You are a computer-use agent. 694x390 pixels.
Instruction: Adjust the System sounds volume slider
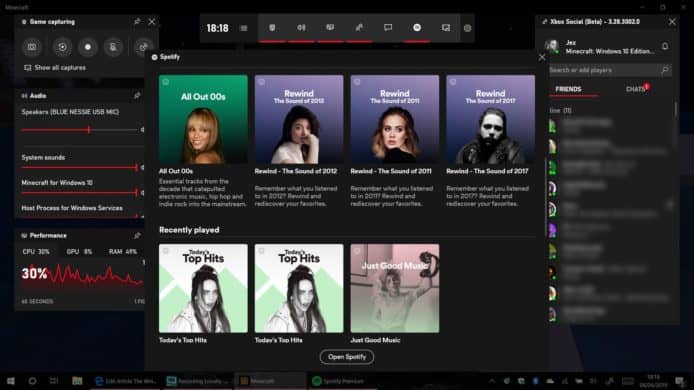[80, 167]
